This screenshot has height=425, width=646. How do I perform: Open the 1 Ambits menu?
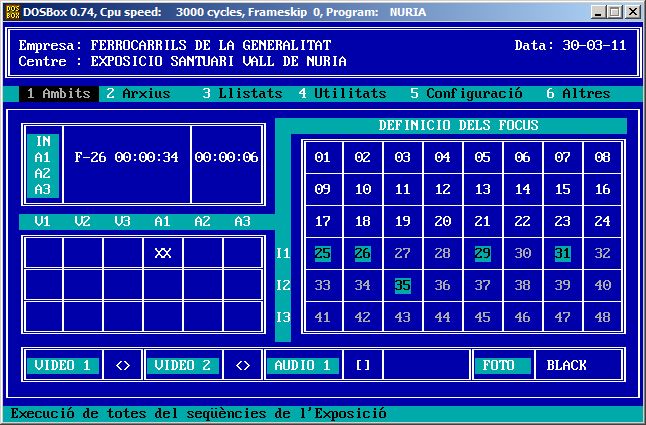point(58,94)
